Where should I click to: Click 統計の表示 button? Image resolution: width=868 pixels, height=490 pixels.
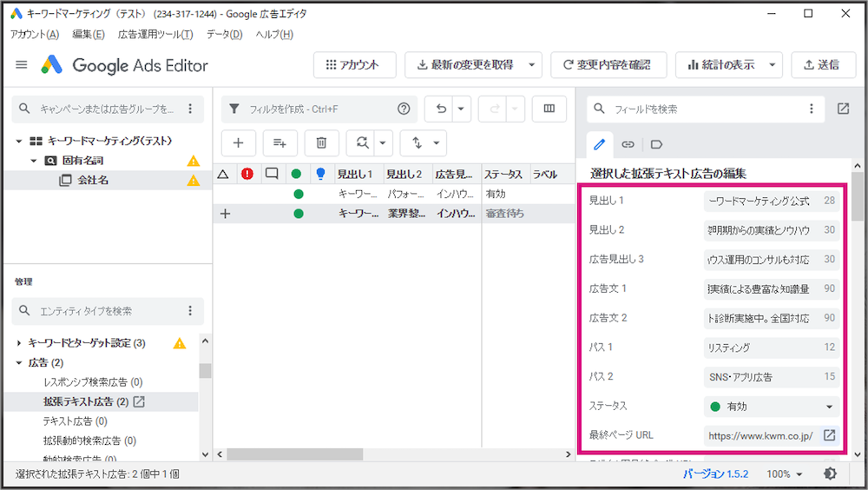(720, 65)
